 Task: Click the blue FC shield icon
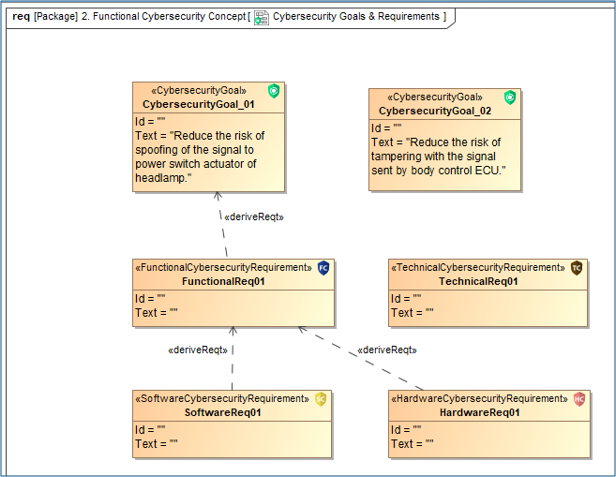click(x=323, y=268)
